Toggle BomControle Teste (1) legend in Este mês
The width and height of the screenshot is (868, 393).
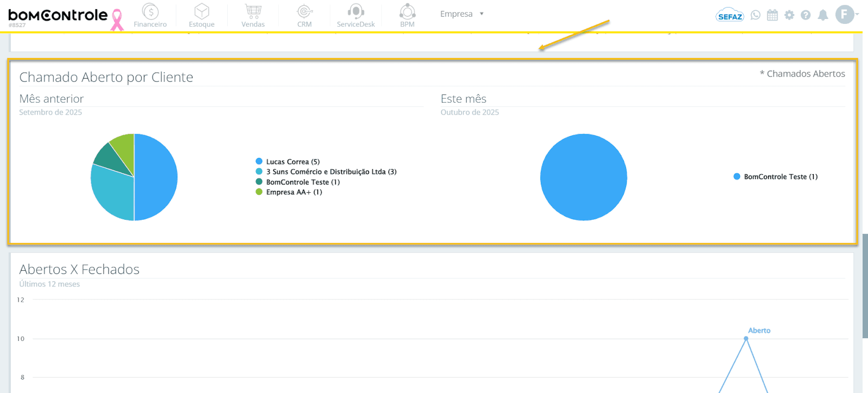point(775,176)
